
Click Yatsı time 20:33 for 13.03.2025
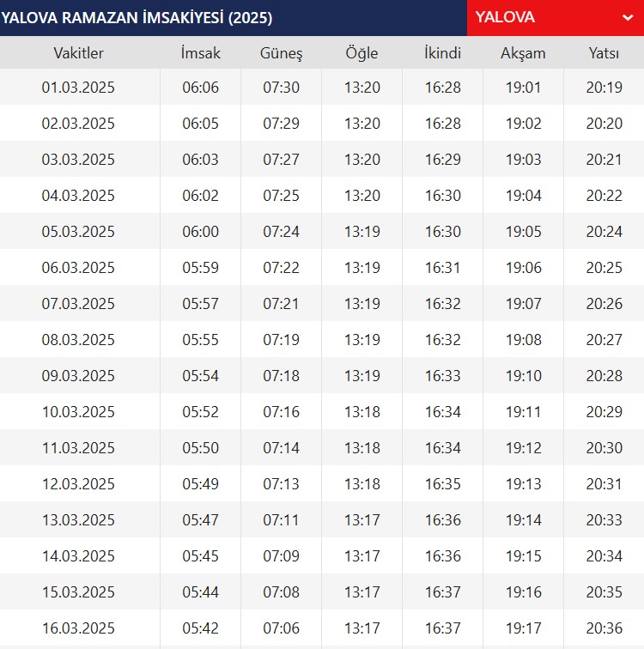(604, 520)
